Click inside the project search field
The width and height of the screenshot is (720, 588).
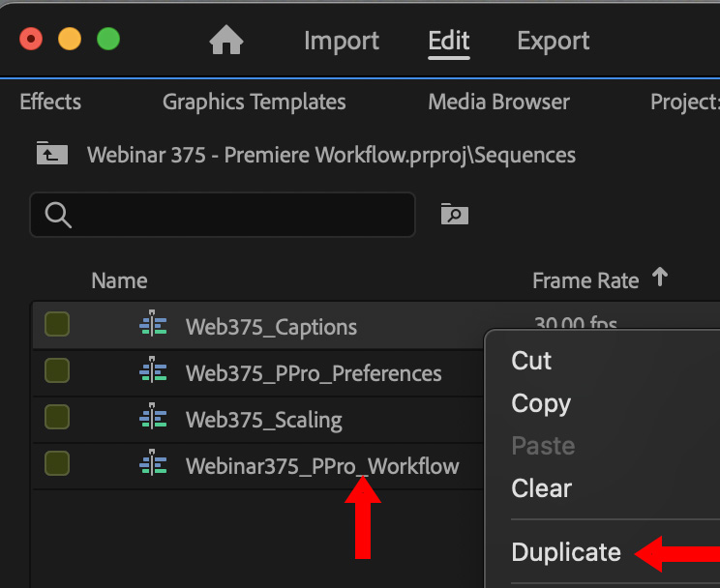(x=242, y=215)
